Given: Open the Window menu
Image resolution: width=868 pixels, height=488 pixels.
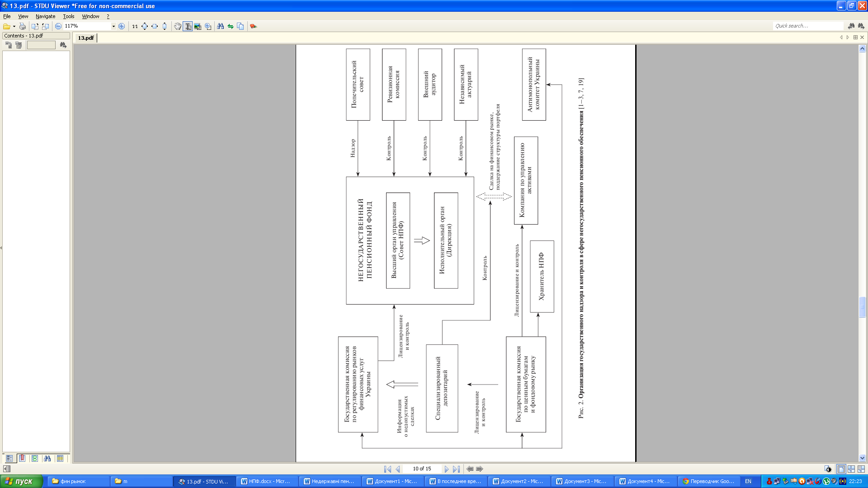Looking at the screenshot, I should (90, 16).
